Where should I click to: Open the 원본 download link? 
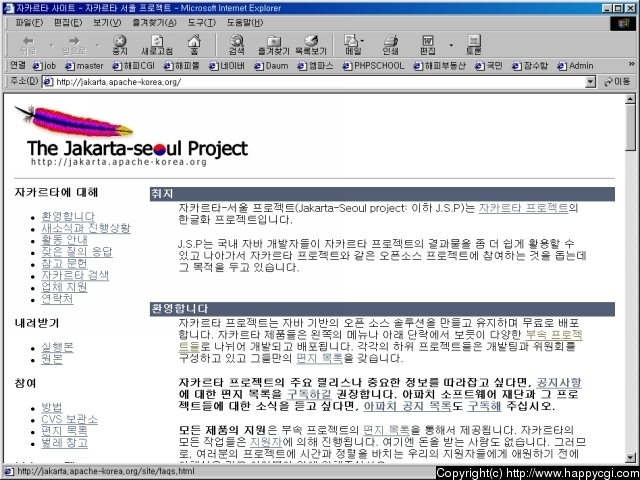coord(52,359)
